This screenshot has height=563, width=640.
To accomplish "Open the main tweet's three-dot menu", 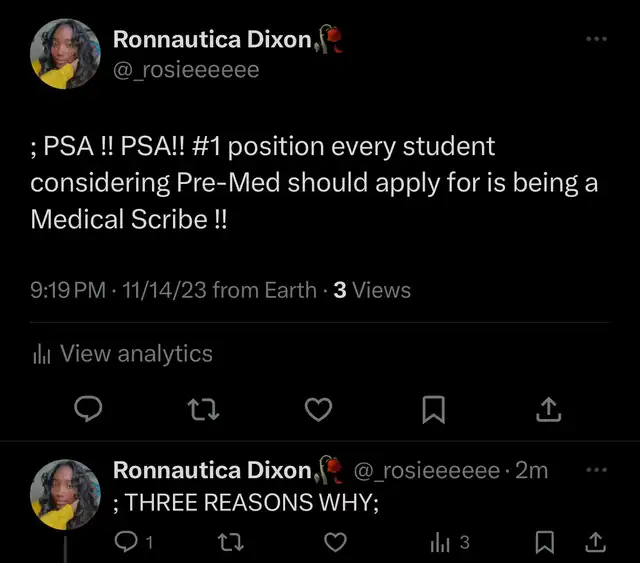I will coord(596,39).
